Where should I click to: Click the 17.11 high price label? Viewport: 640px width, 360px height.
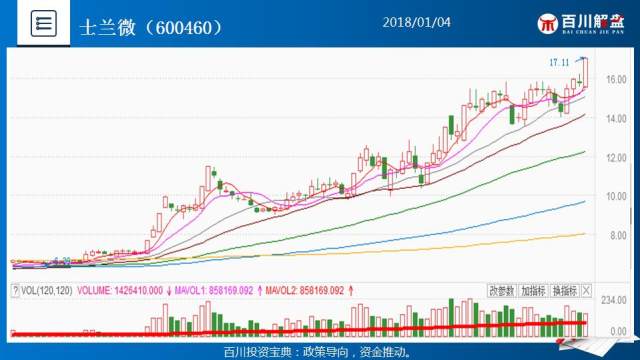coord(559,62)
